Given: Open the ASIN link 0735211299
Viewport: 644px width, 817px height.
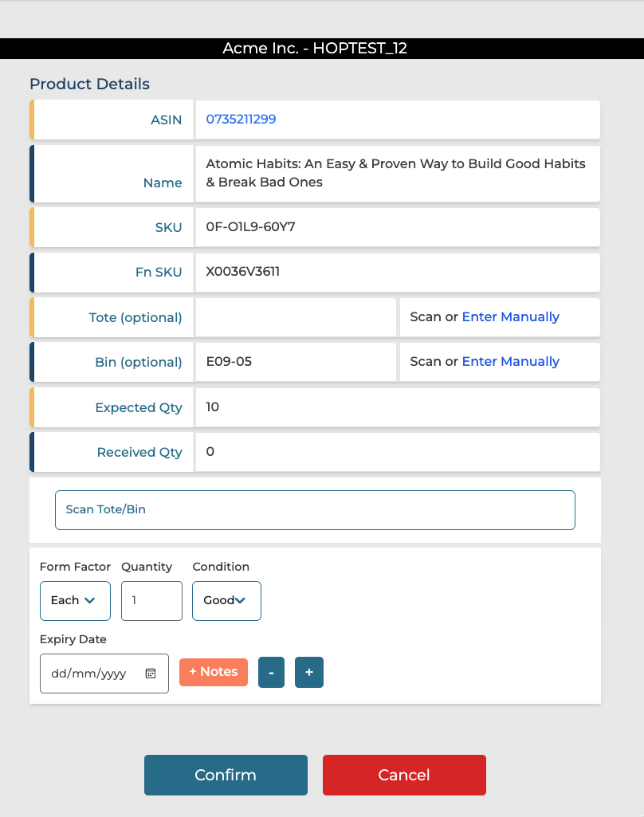Looking at the screenshot, I should coord(241,120).
